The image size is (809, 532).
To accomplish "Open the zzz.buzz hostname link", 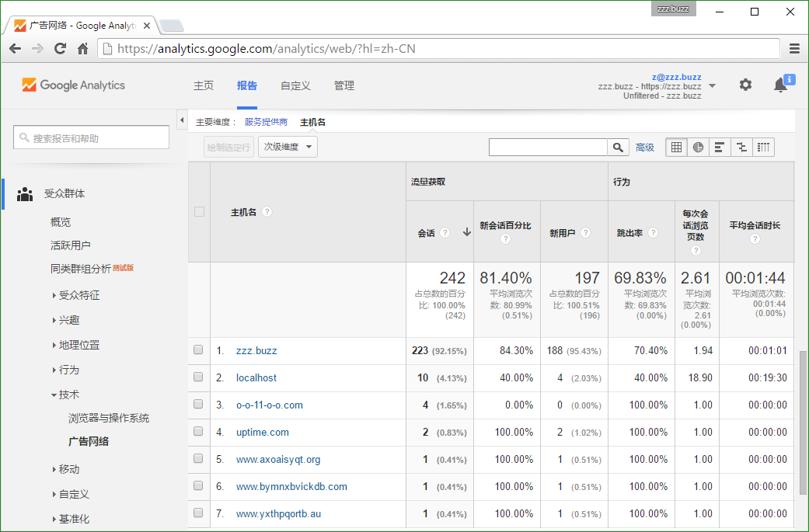I will [256, 350].
